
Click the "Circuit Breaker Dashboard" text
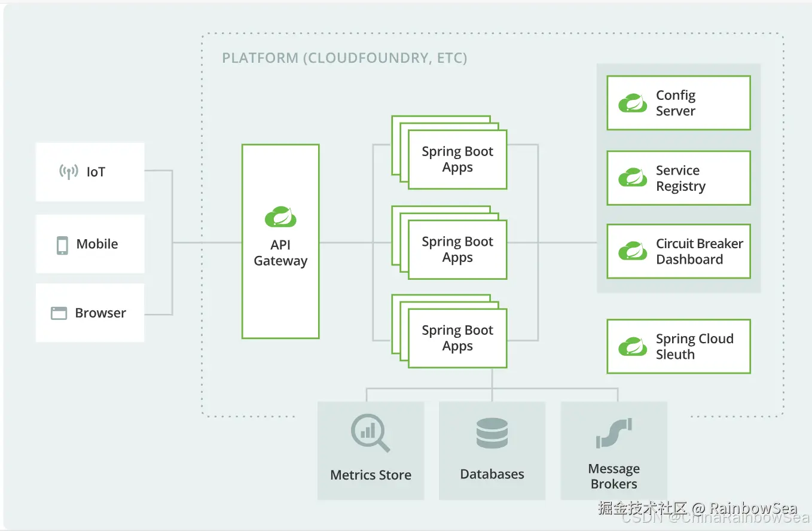[x=700, y=252]
